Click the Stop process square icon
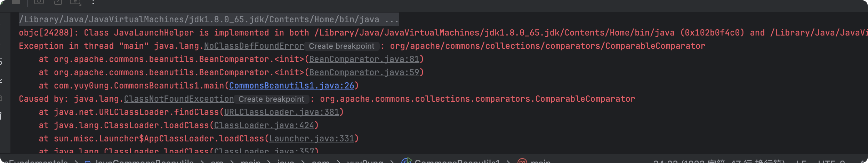The width and height of the screenshot is (868, 163). click(x=16, y=1)
